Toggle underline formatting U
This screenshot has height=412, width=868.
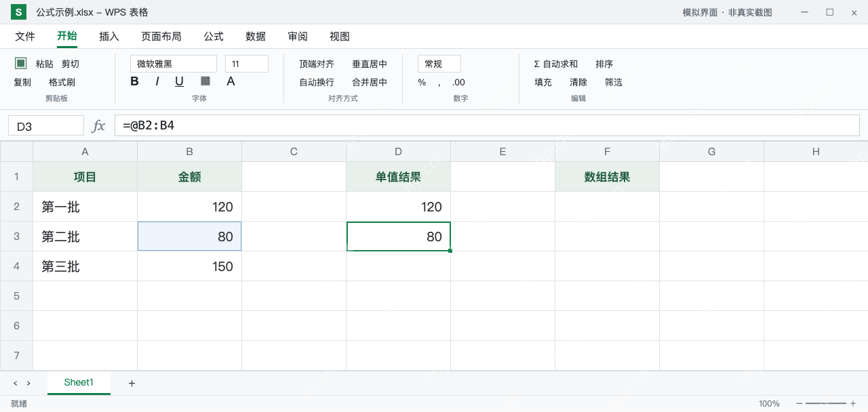179,81
